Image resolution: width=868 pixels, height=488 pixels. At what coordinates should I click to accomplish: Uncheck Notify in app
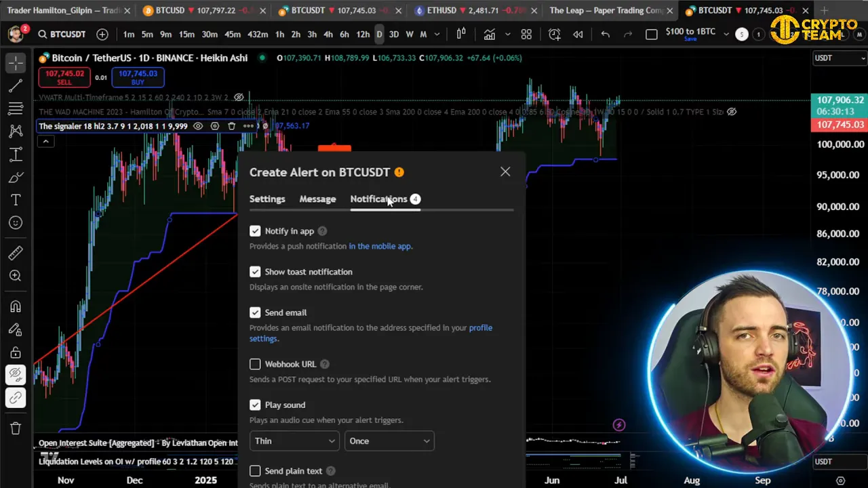coord(255,231)
